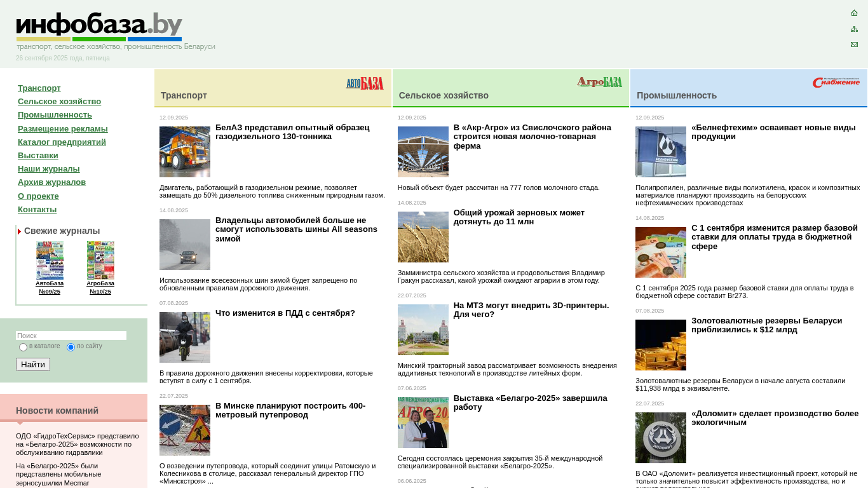Open Доломит eco production headline
868x488 pixels.
tap(775, 418)
